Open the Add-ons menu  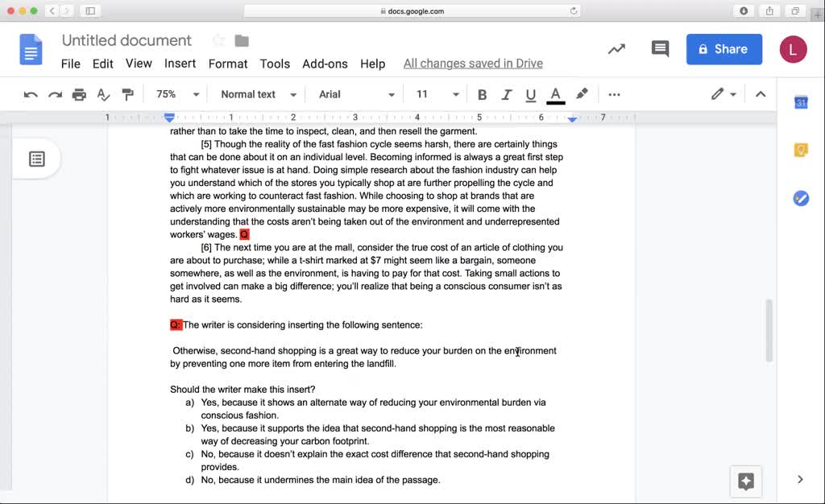(x=325, y=64)
